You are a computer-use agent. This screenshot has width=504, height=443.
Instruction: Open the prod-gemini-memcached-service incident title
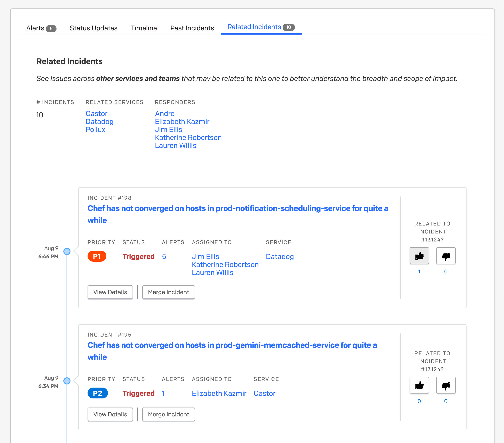[232, 345]
